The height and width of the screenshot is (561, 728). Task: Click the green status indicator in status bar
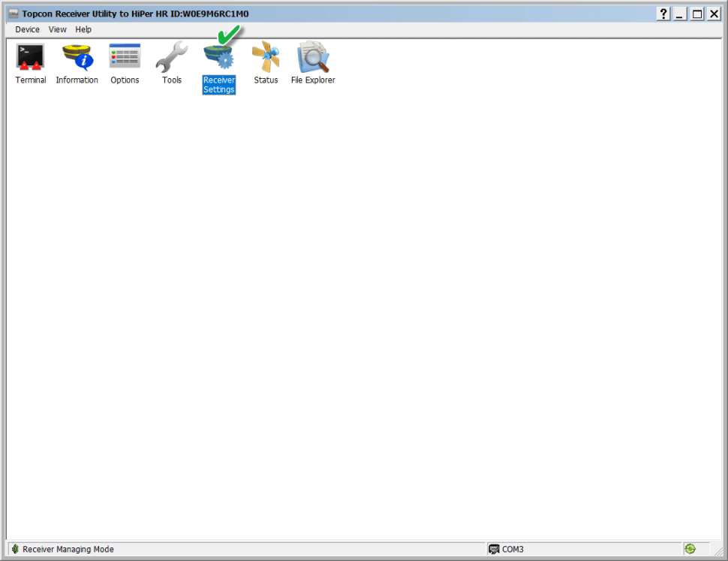pyautogui.click(x=690, y=549)
